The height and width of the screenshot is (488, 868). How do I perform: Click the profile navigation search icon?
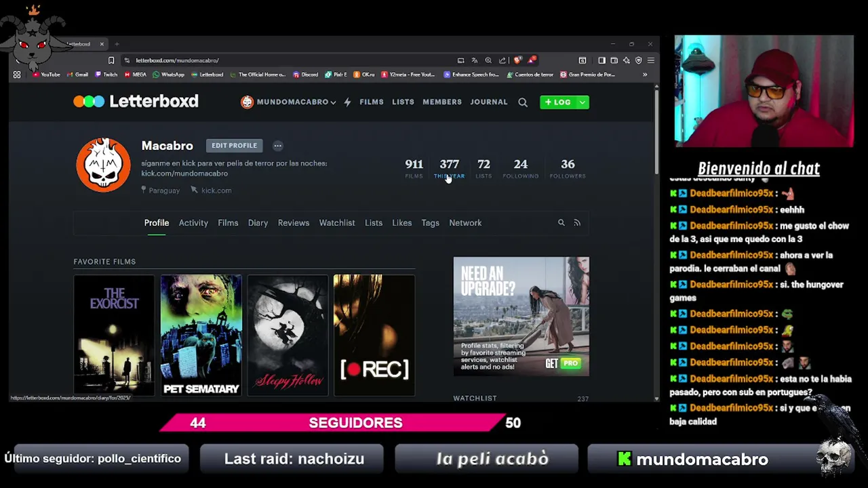[x=561, y=222]
